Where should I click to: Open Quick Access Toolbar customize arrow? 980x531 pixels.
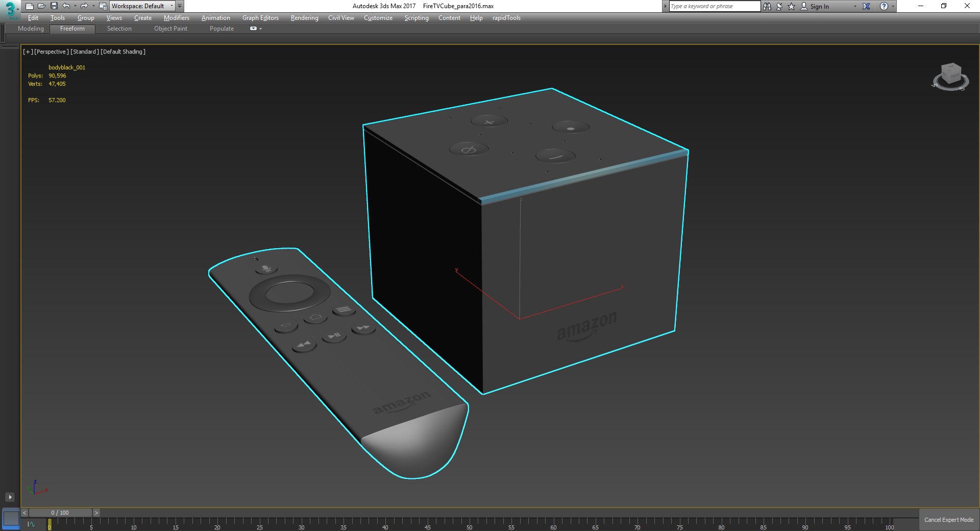180,6
